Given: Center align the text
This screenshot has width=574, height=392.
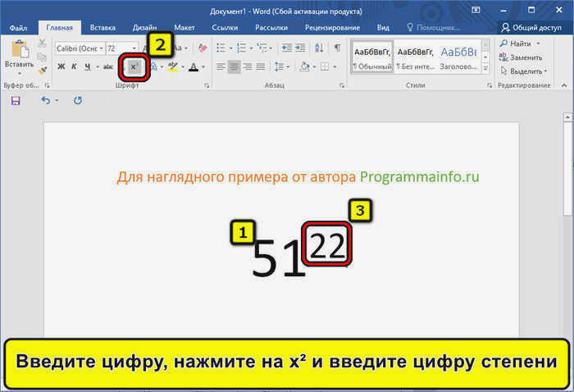Looking at the screenshot, I should 234,66.
